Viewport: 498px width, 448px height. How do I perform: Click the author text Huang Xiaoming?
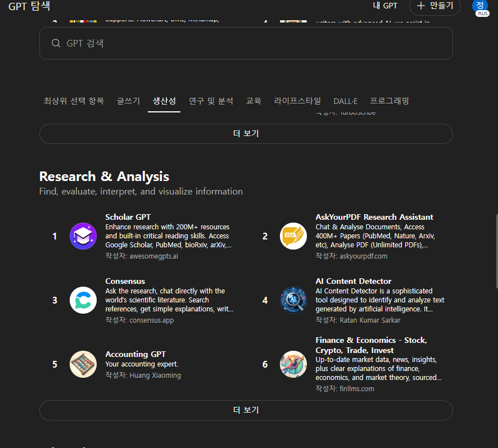point(155,375)
